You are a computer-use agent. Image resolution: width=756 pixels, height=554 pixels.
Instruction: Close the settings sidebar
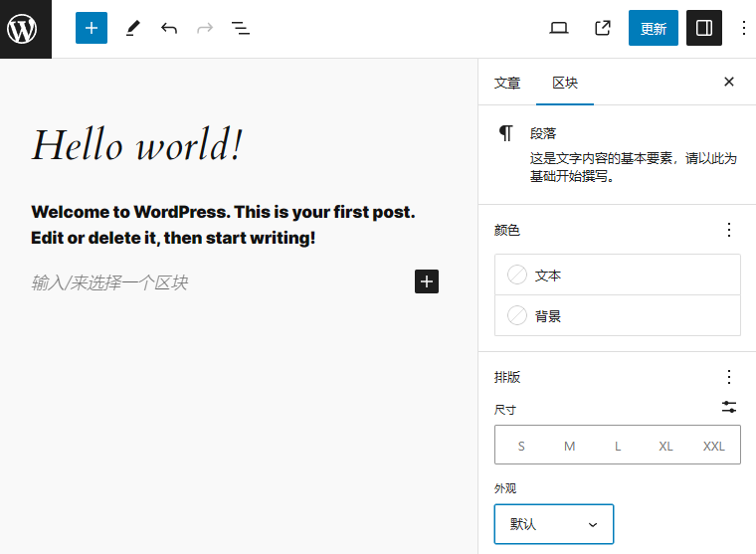click(729, 82)
